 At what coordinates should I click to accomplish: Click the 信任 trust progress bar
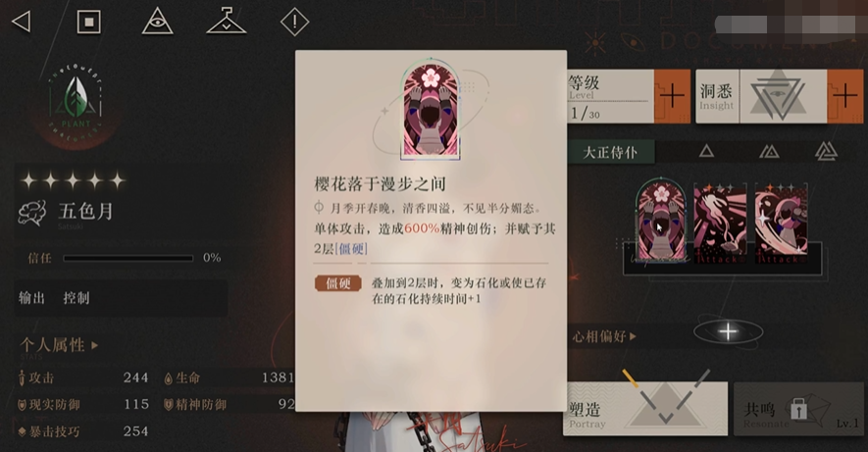click(128, 258)
